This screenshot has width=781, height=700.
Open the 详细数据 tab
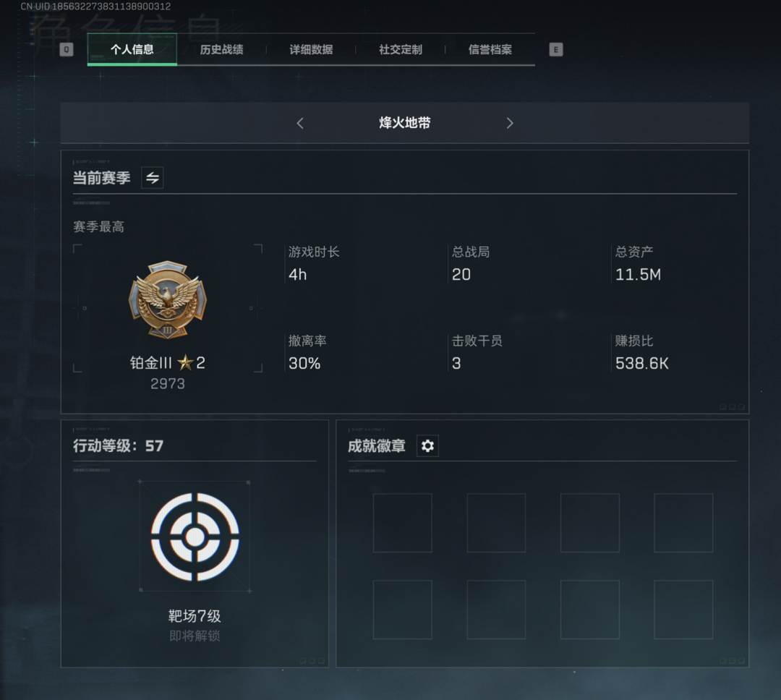click(311, 49)
